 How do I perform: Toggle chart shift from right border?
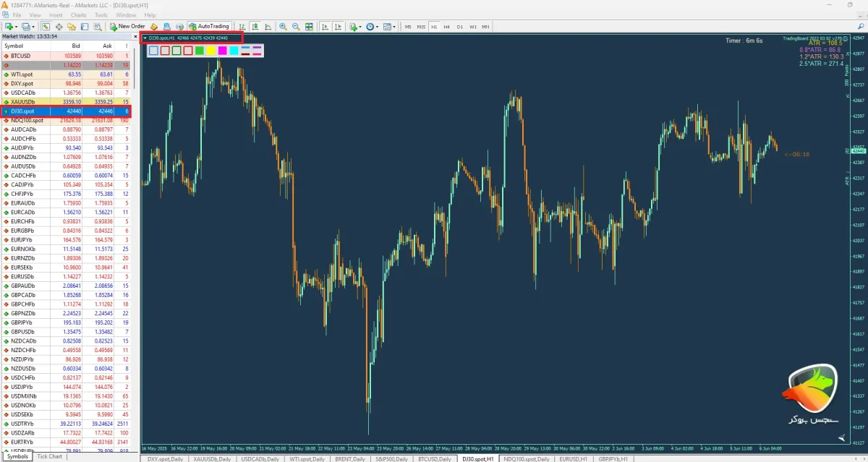point(338,26)
